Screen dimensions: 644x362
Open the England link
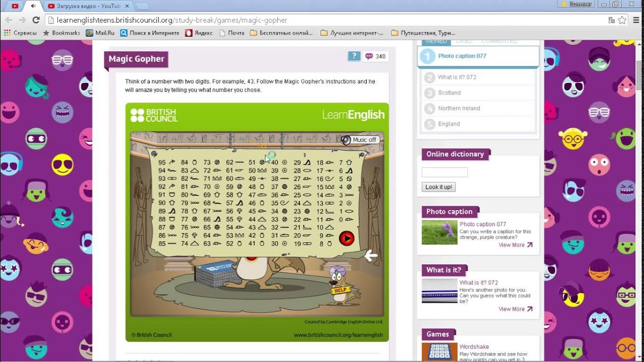point(449,124)
